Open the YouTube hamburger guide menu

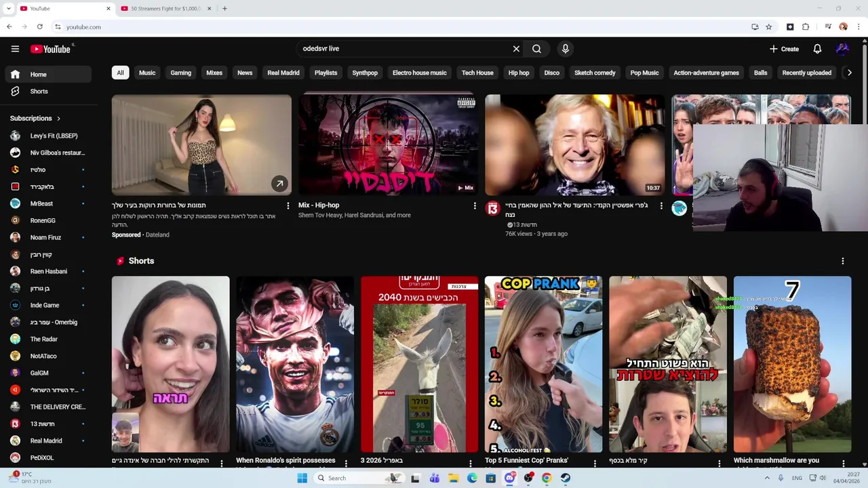point(15,49)
